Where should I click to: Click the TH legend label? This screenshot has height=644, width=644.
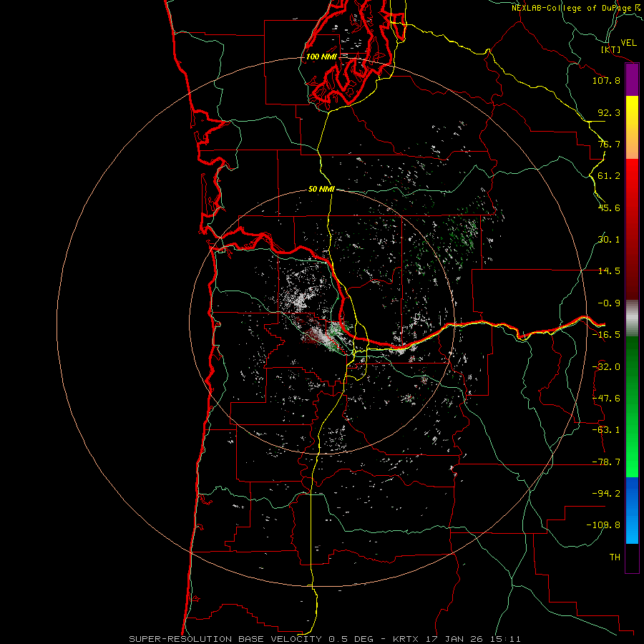coord(615,557)
